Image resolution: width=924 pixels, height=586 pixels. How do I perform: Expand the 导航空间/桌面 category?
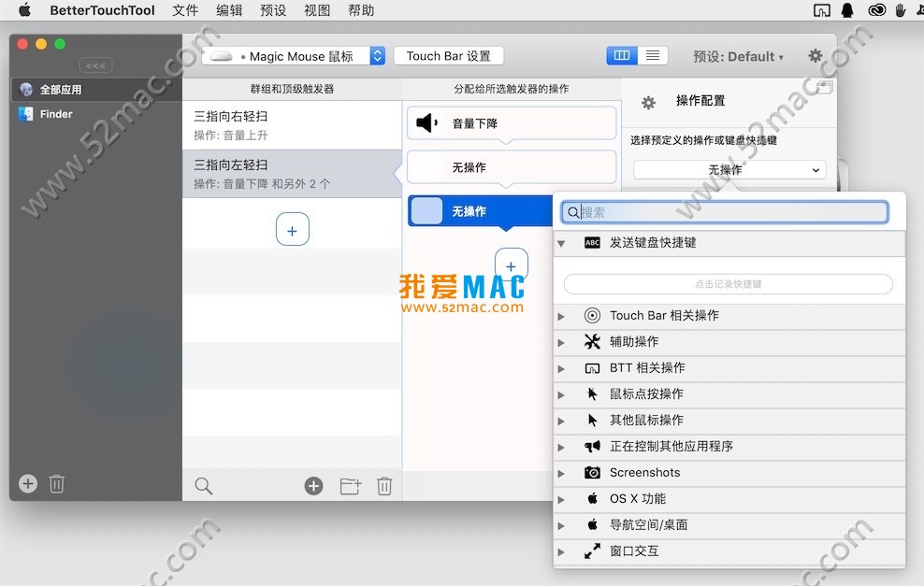tap(561, 525)
